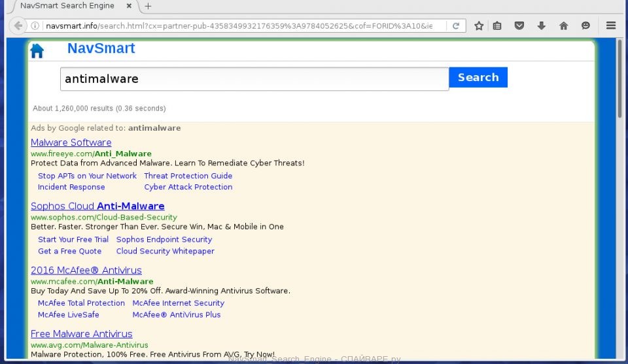628x364 pixels.
Task: Click the www.mcafee.com/Anti-Malware URL text
Action: point(92,281)
